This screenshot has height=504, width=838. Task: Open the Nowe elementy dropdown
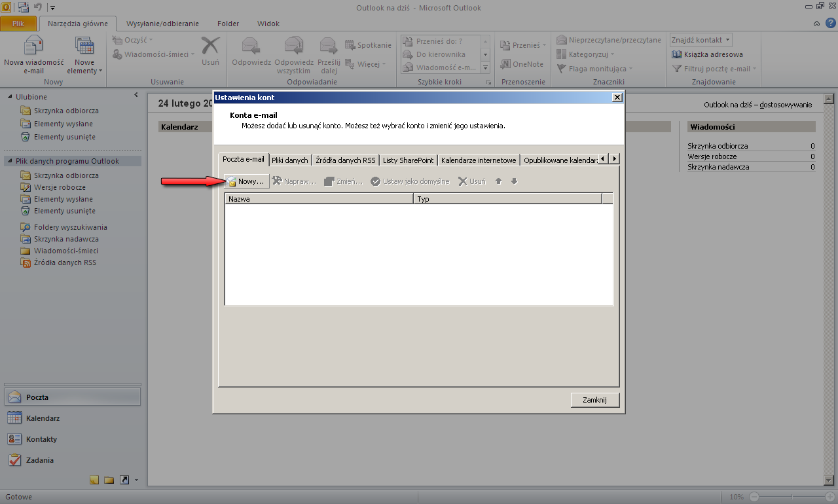tap(85, 55)
